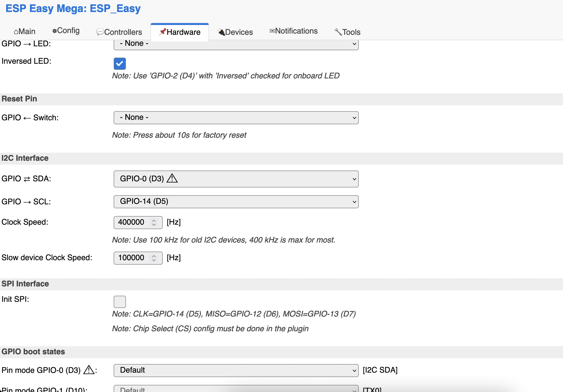This screenshot has width=563, height=392.
Task: Select the Hardware tab
Action: pyautogui.click(x=180, y=32)
